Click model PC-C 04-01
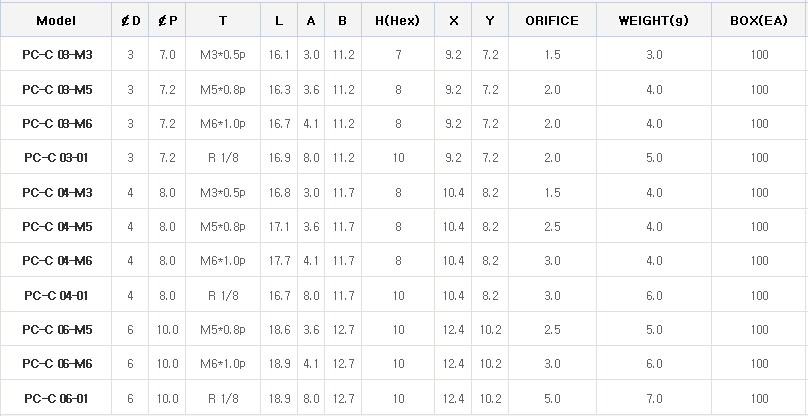The width and height of the screenshot is (808, 416). 57,296
